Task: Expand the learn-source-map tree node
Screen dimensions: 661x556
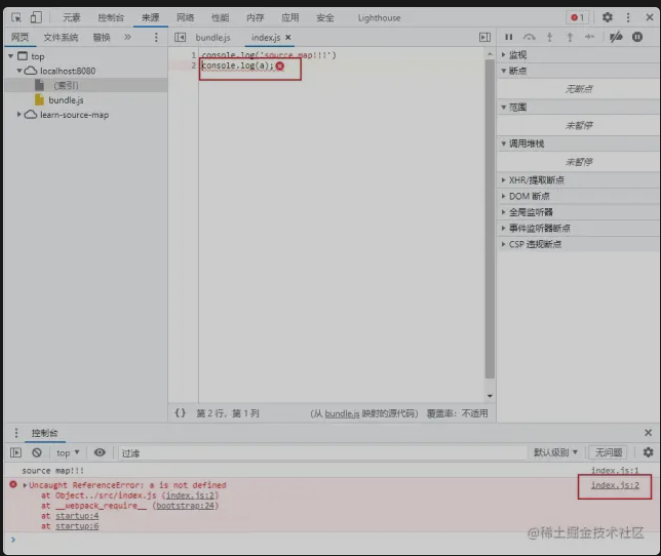Action: [x=19, y=114]
